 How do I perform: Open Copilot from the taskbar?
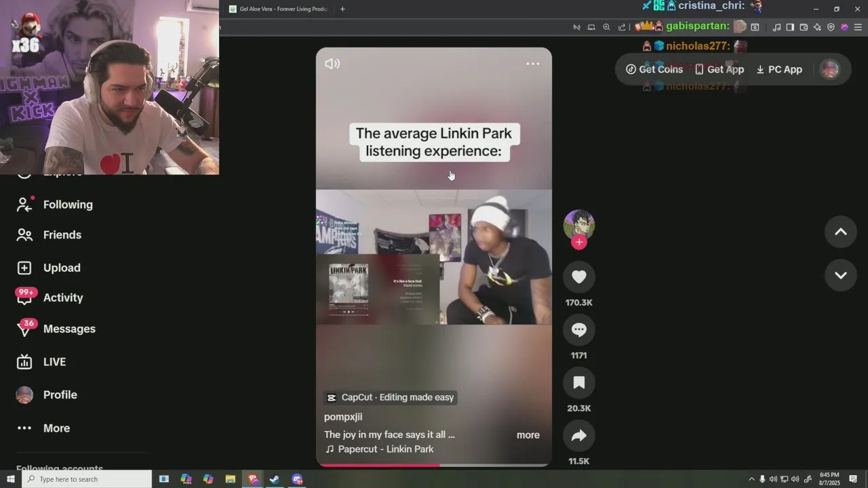(x=208, y=479)
